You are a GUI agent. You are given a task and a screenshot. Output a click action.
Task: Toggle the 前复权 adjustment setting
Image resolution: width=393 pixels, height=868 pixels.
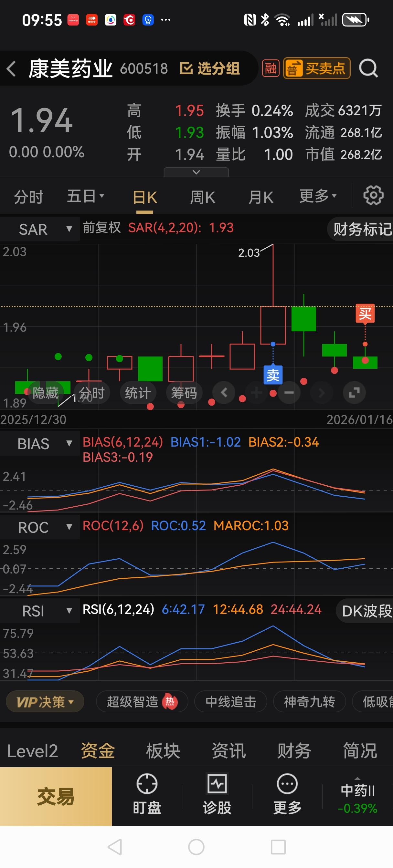[x=101, y=228]
